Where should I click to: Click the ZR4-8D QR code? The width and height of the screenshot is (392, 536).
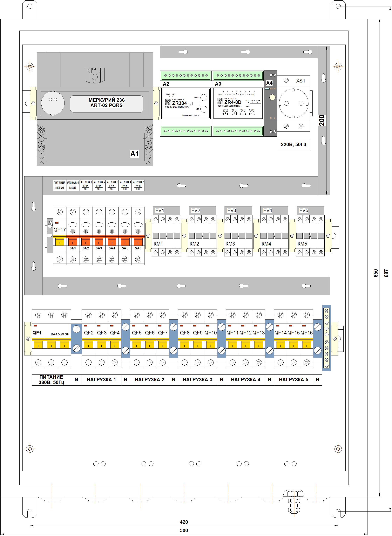[220, 101]
